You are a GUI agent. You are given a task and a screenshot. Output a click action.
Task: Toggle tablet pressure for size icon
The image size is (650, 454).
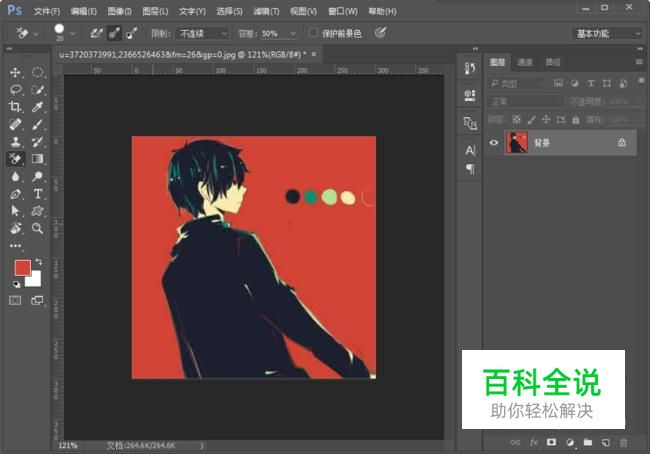(381, 33)
